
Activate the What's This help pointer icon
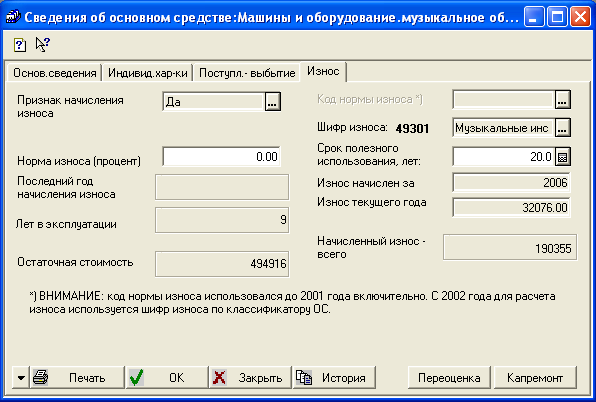pos(42,44)
